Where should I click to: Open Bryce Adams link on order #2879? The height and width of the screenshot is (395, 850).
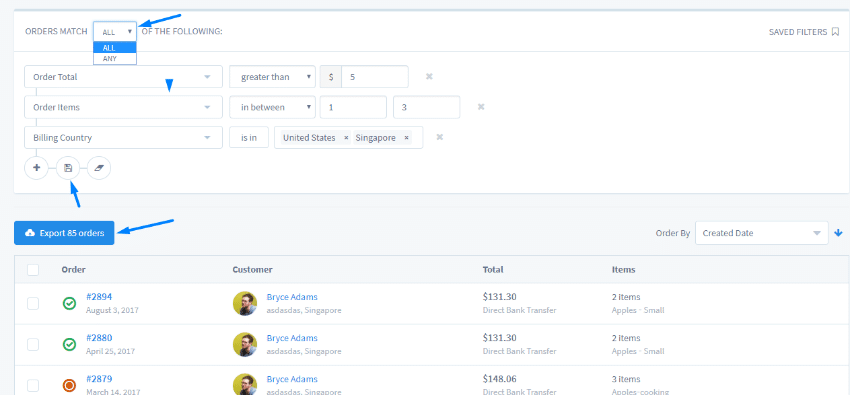tap(292, 379)
